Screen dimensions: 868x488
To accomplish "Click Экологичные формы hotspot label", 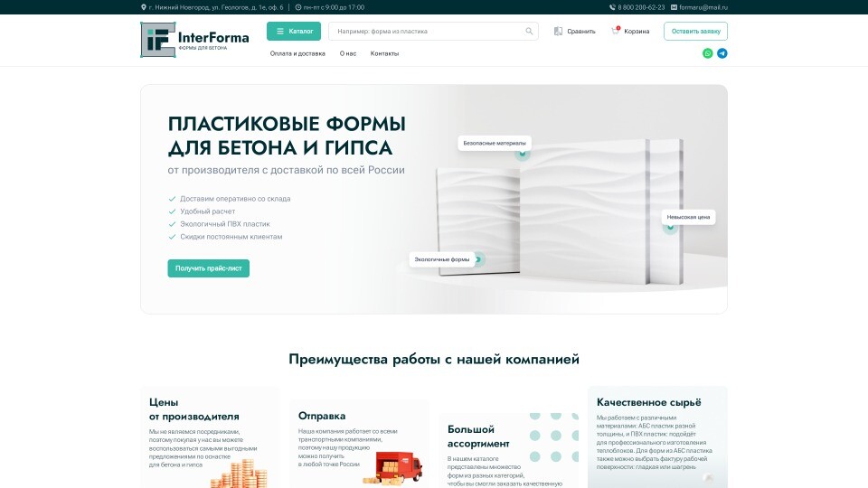I will tap(442, 259).
